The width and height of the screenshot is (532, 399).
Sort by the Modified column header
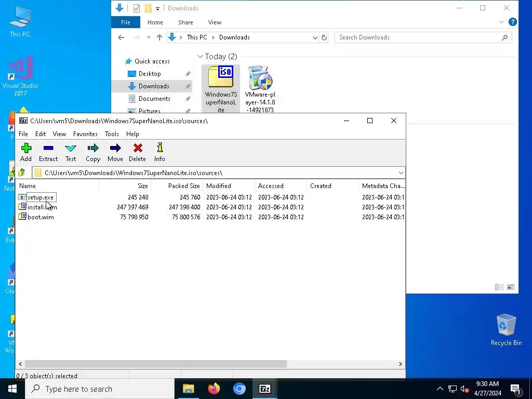229,186
